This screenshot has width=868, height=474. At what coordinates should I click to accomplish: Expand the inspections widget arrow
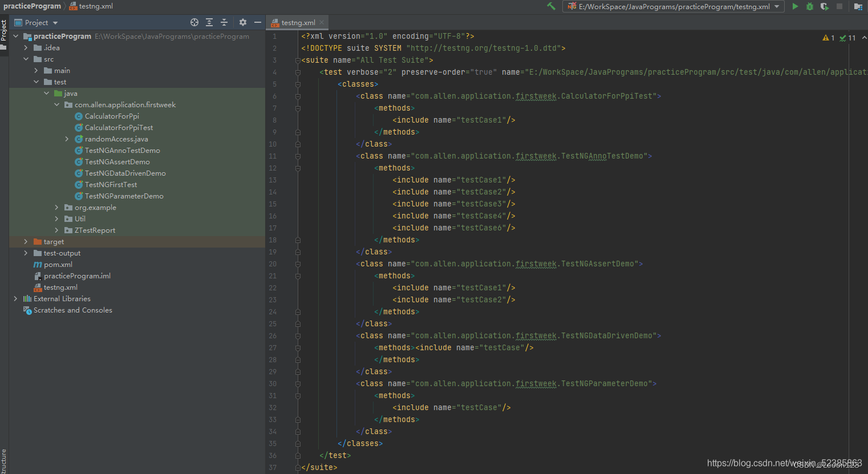(864, 38)
